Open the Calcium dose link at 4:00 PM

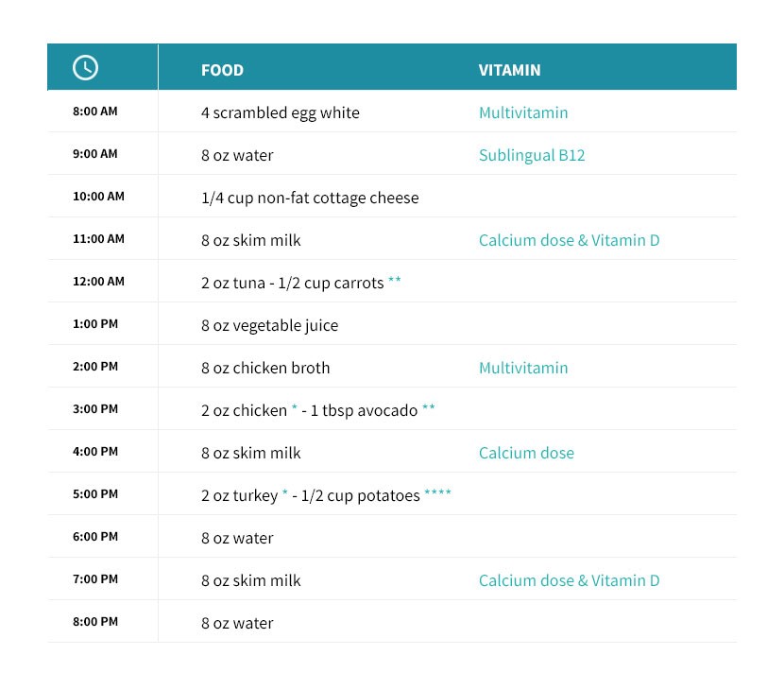[526, 453]
